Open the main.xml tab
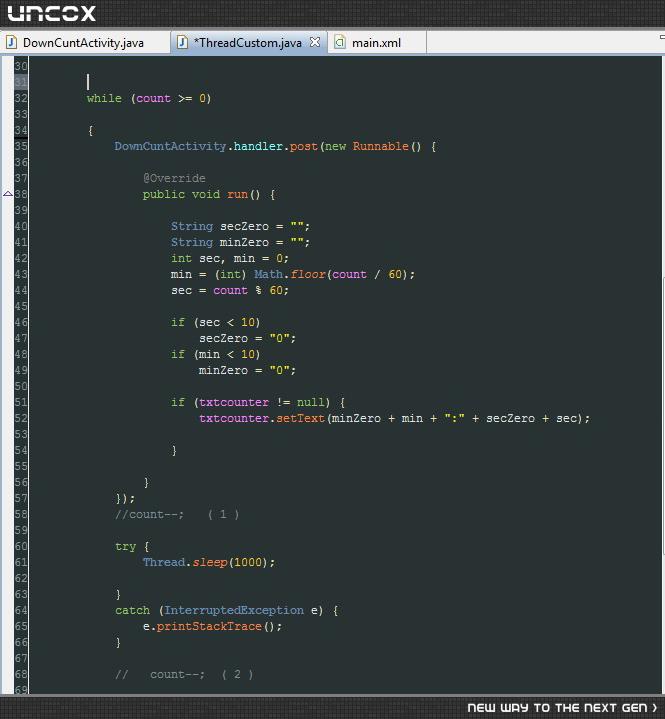The image size is (665, 719). point(376,43)
